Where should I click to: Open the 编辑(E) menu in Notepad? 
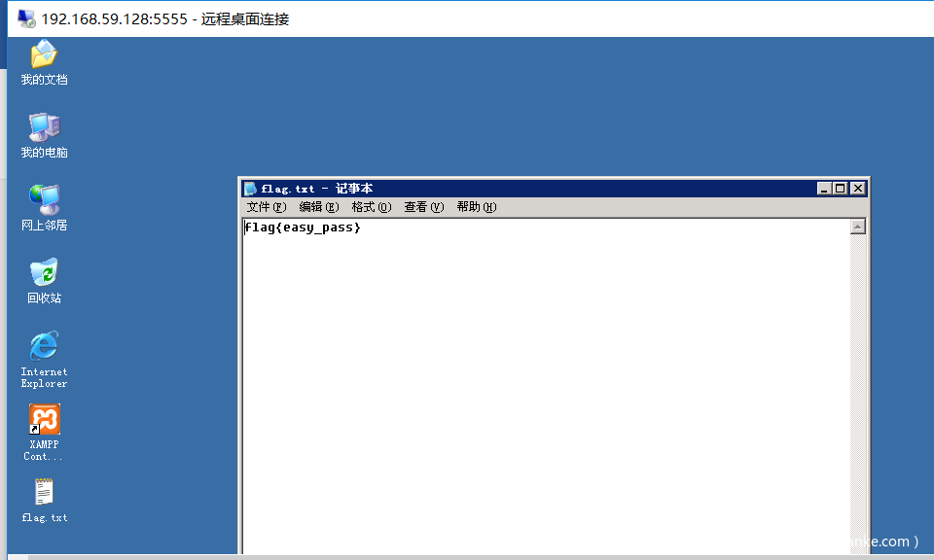point(319,207)
